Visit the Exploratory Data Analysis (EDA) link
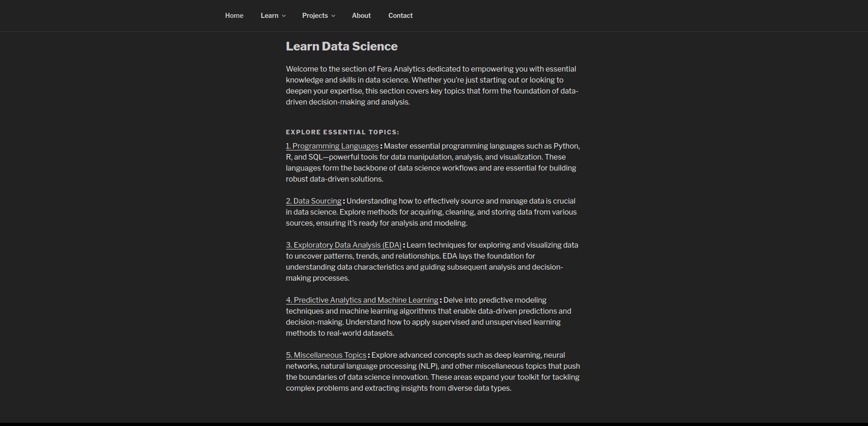 [x=343, y=245]
